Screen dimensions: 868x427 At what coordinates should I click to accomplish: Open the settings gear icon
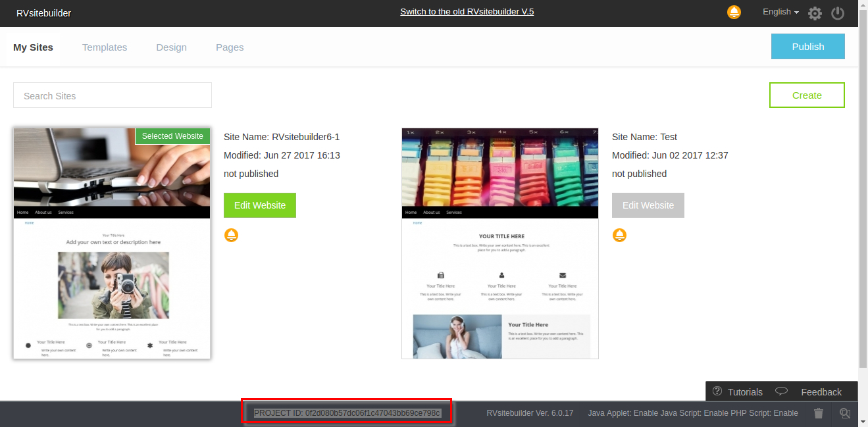click(x=815, y=13)
